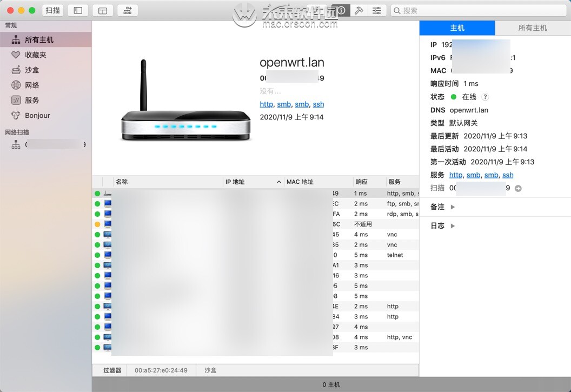The height and width of the screenshot is (392, 571).
Task: Open 服务 services in the sidebar
Action: (46, 100)
